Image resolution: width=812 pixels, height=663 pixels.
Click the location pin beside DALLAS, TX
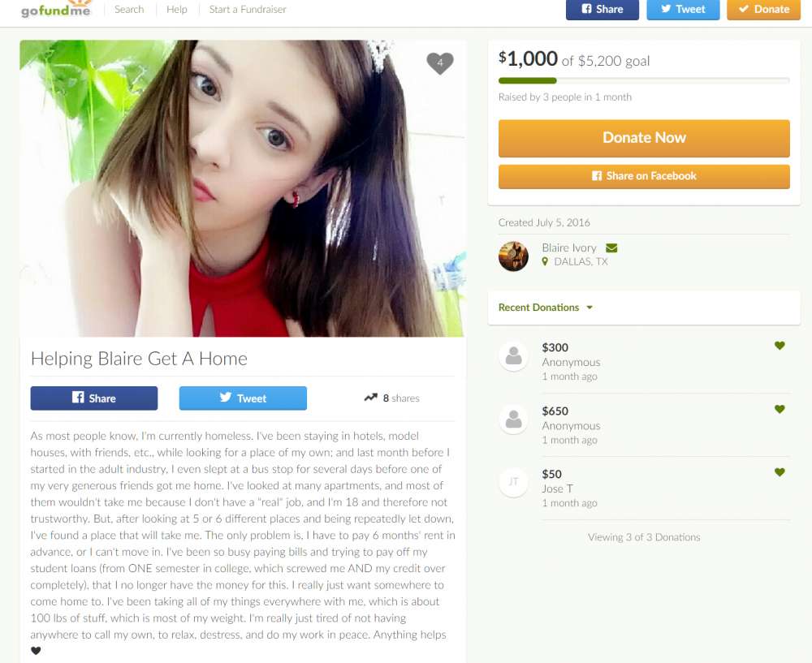[545, 261]
